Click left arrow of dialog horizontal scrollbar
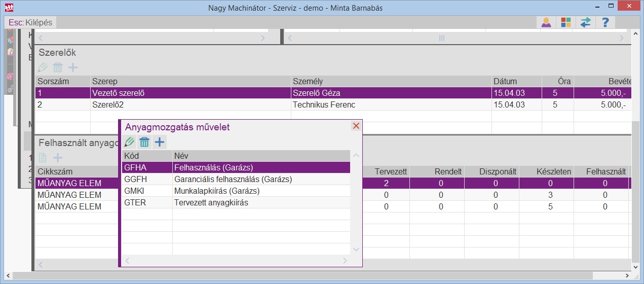The height and width of the screenshot is (284, 644). point(128,261)
